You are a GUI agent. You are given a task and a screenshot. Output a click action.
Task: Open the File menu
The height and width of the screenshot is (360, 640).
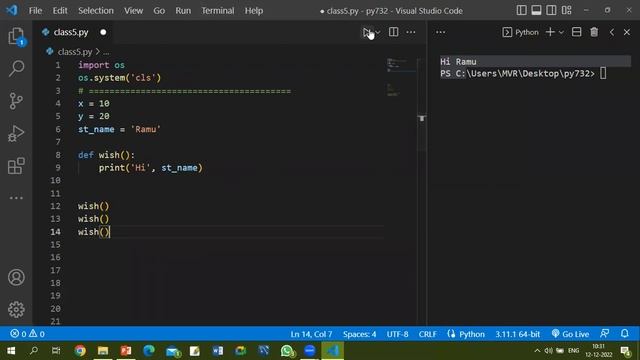(35, 11)
